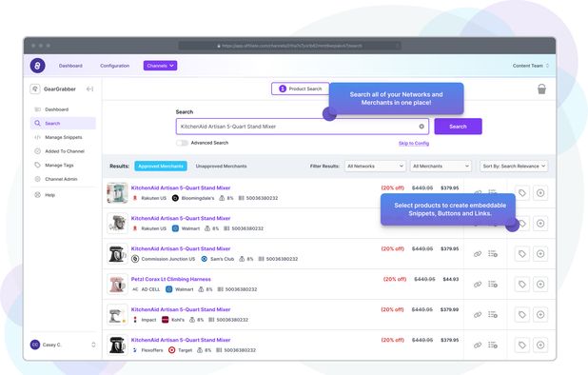Open the Channels dropdown
The image size is (588, 375).
(x=160, y=66)
